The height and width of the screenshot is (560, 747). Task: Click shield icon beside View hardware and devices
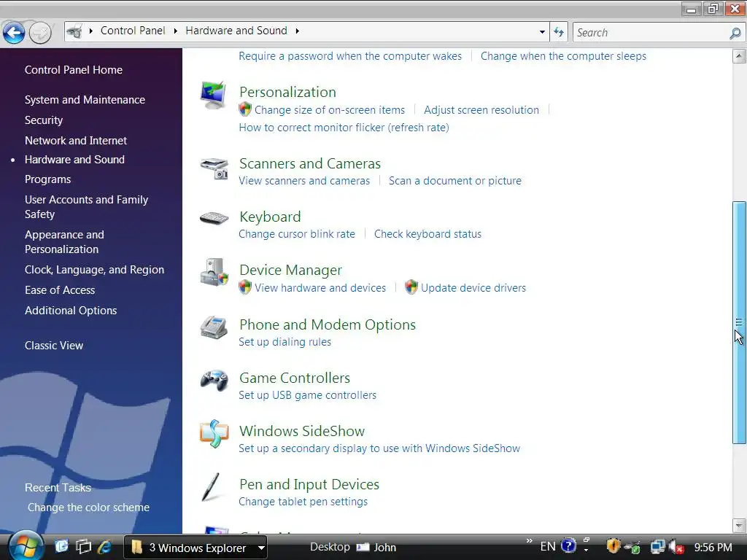point(245,287)
